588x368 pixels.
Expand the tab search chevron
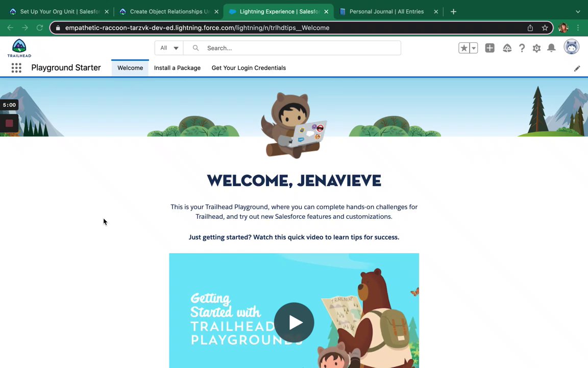coord(578,12)
